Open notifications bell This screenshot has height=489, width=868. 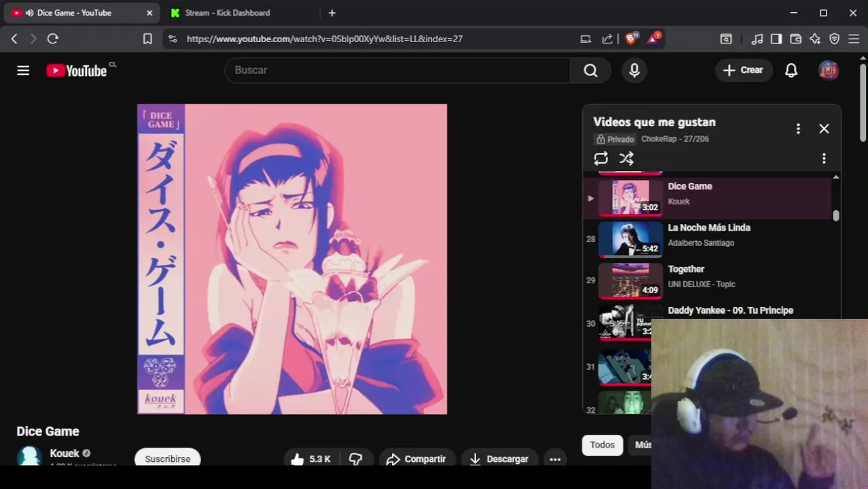(x=791, y=70)
